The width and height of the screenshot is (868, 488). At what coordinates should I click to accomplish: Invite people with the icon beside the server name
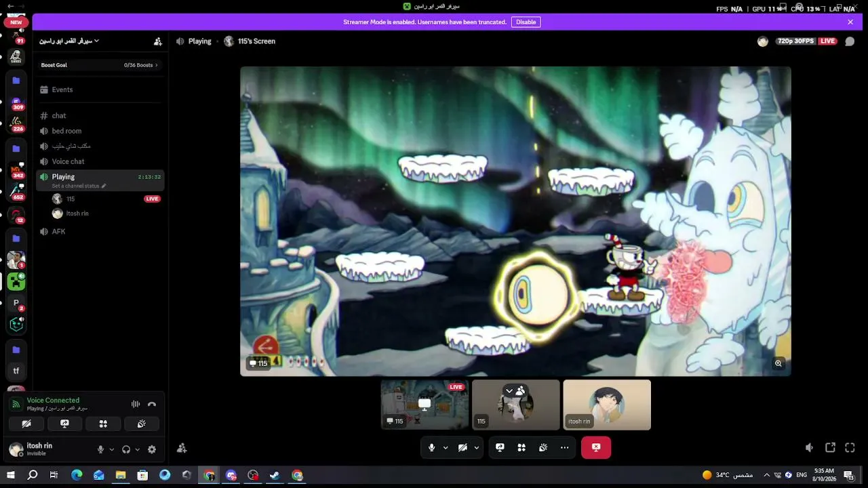158,41
